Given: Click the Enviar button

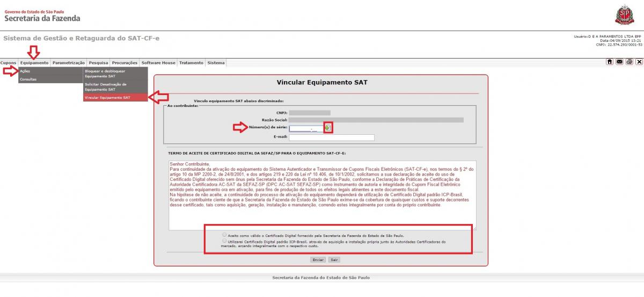Looking at the screenshot, I should tap(318, 259).
